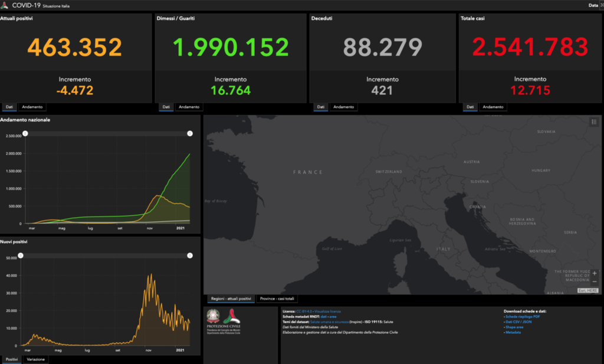The height and width of the screenshot is (364, 604).
Task: Select Regioni - attuali positivi map tab
Action: tap(231, 299)
